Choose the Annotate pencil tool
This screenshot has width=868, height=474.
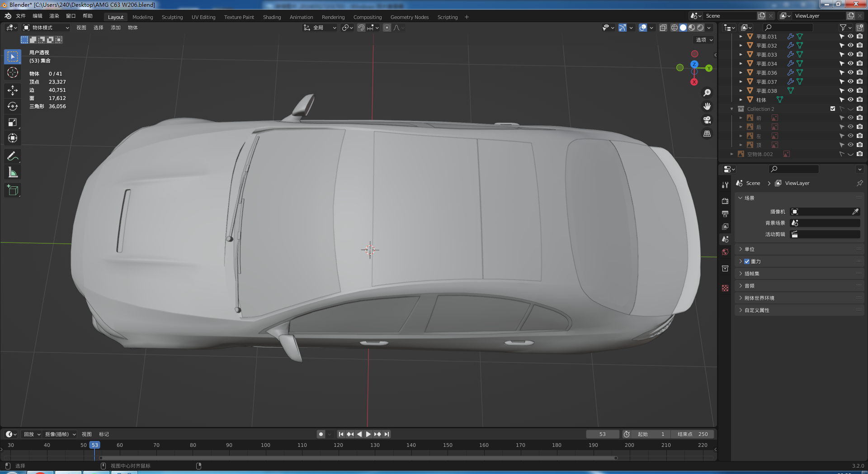[13, 156]
